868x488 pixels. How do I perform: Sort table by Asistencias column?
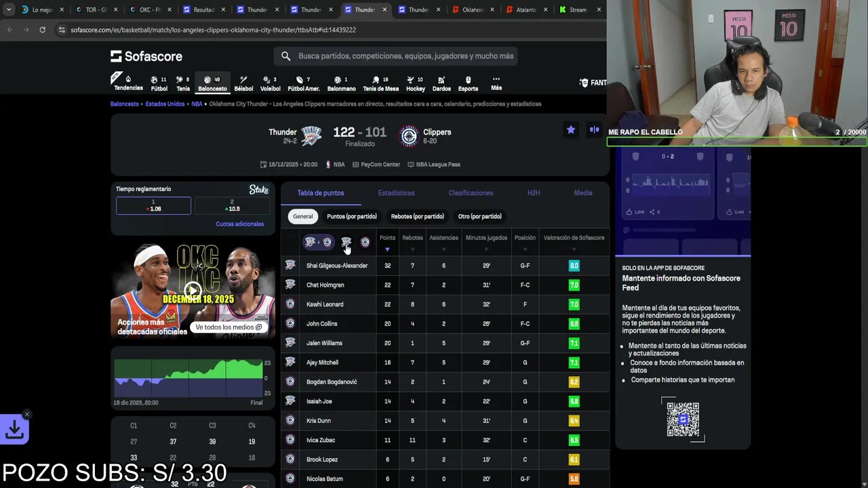pyautogui.click(x=443, y=242)
